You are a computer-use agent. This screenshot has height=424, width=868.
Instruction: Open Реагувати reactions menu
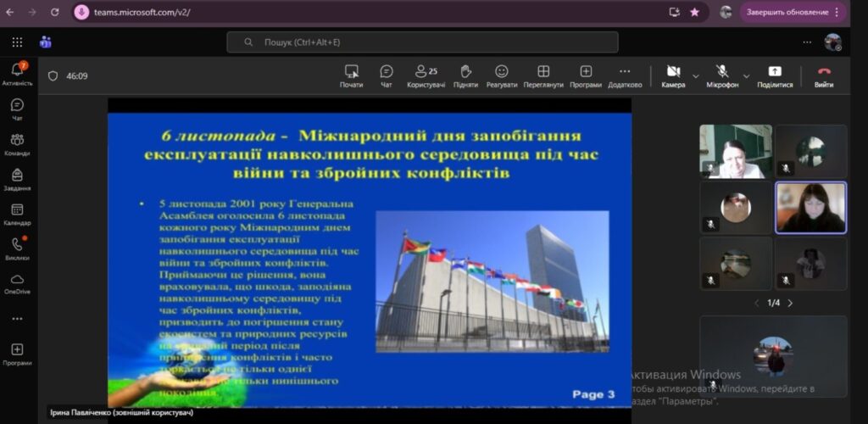(502, 75)
